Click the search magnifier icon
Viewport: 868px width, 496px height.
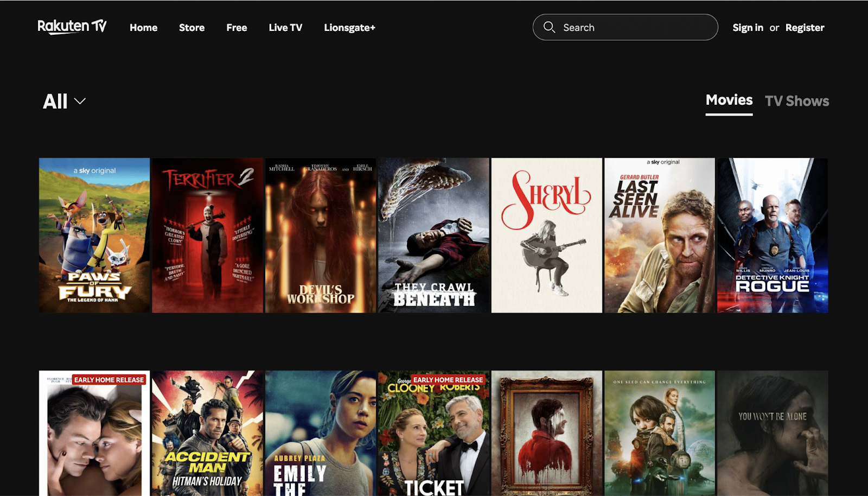(549, 27)
